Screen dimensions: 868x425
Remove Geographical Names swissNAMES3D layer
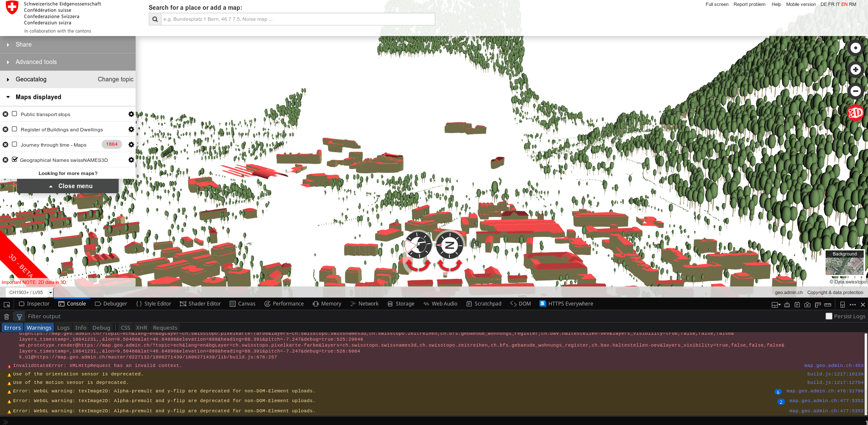[6, 160]
